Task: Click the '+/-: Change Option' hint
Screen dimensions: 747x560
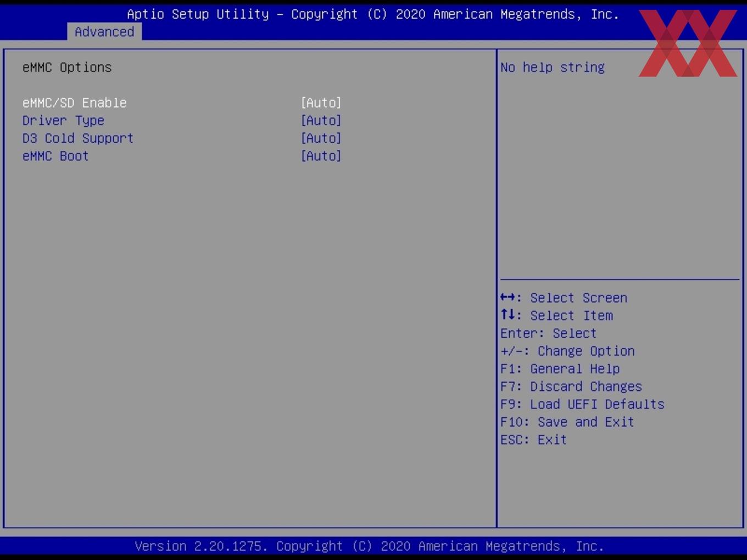Action: point(567,351)
